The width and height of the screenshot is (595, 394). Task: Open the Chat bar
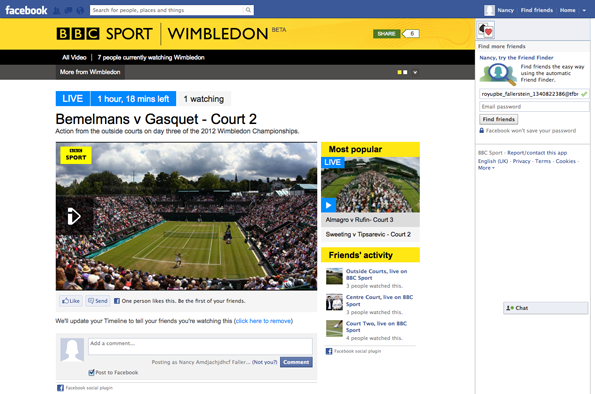[x=545, y=308]
